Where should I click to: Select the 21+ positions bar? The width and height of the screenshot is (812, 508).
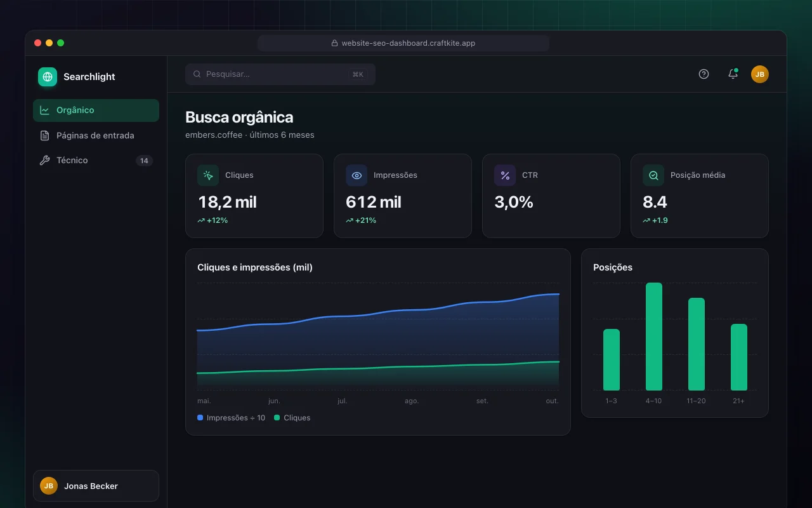tap(739, 357)
